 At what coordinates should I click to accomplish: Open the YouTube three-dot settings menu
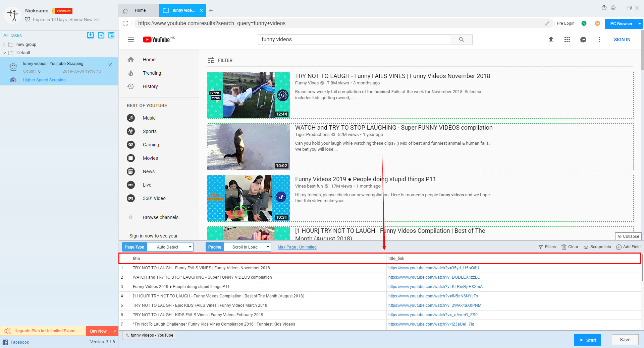pos(599,40)
